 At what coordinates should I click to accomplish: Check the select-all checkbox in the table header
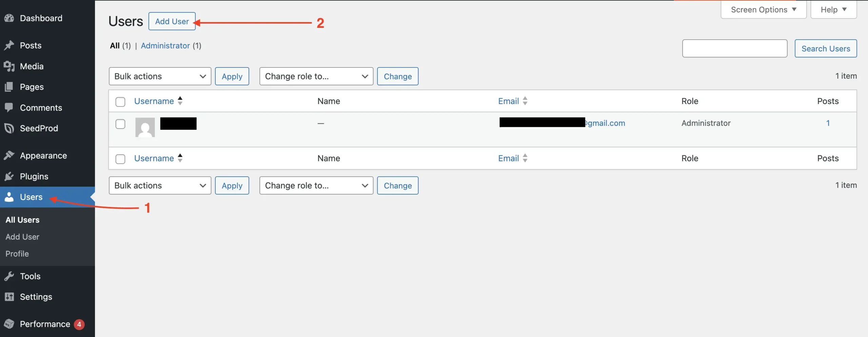tap(120, 101)
